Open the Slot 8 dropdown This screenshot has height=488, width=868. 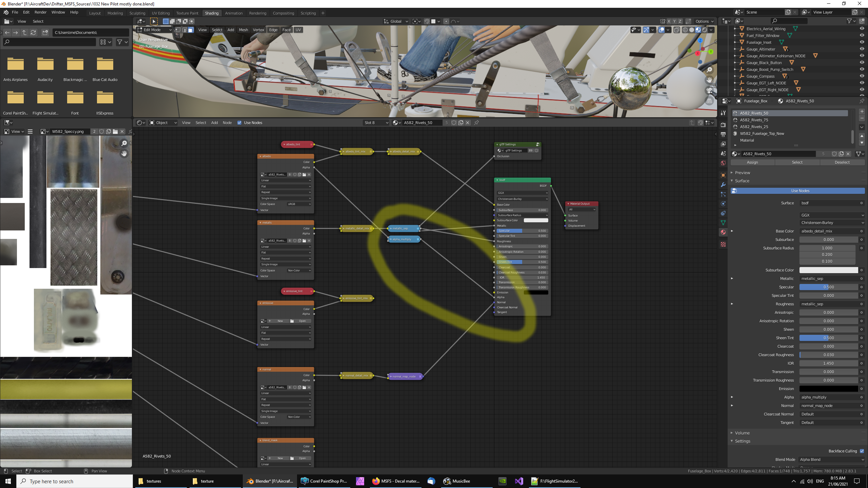pos(376,123)
